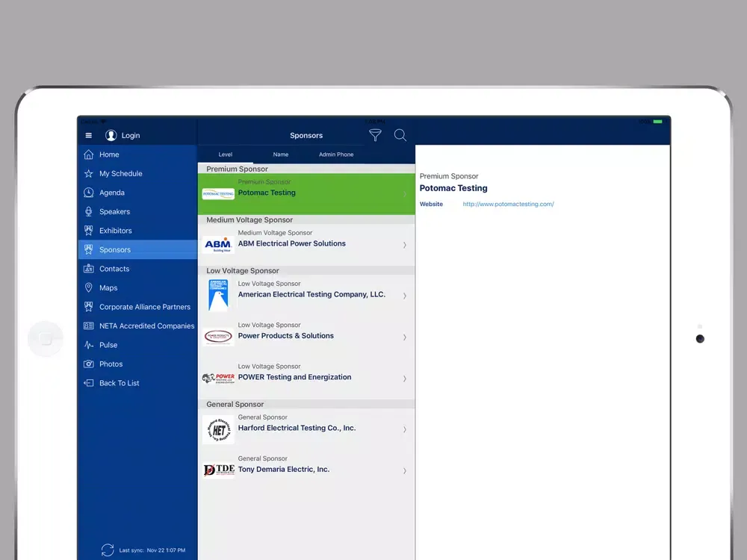Click the Exhibitors badge icon

click(89, 231)
